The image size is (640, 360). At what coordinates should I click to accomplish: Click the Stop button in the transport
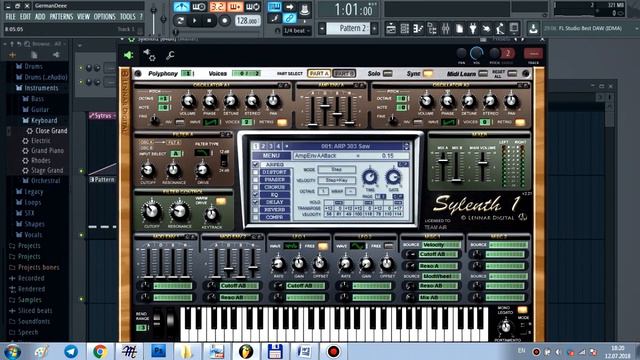209,20
